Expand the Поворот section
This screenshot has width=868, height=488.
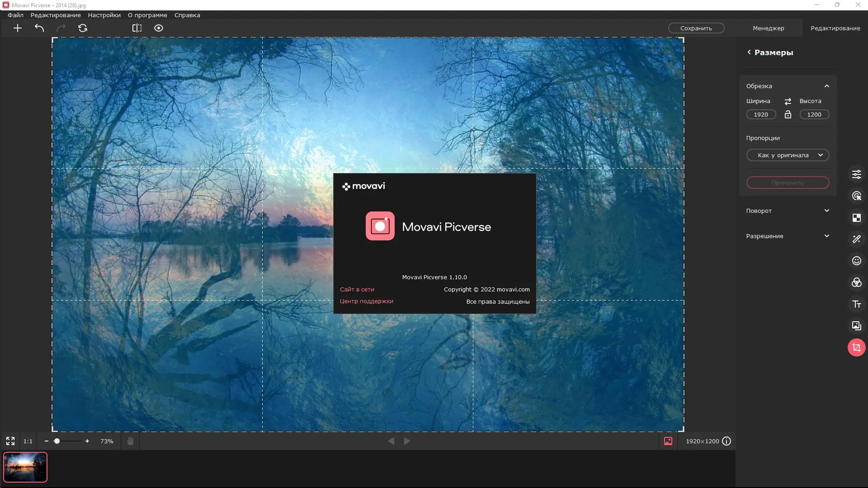click(827, 210)
